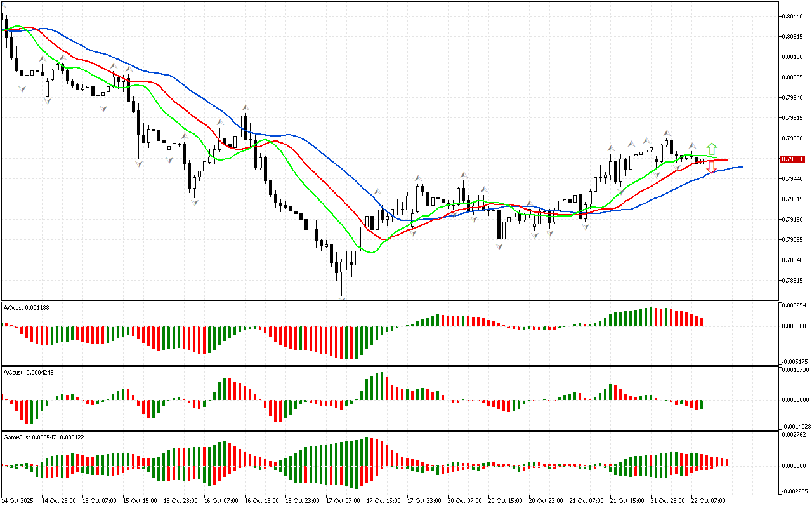
Task: Click the 0.003254 value on the AO scale
Action: (x=794, y=305)
